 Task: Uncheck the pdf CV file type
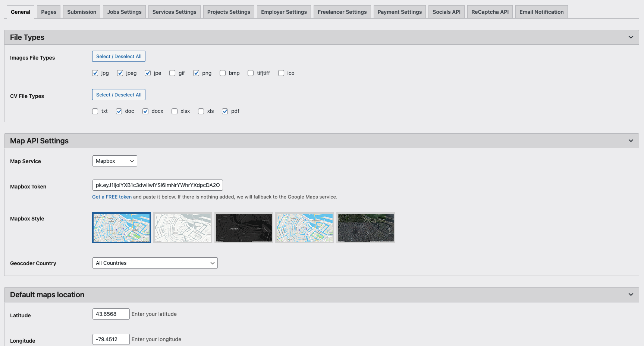point(225,111)
